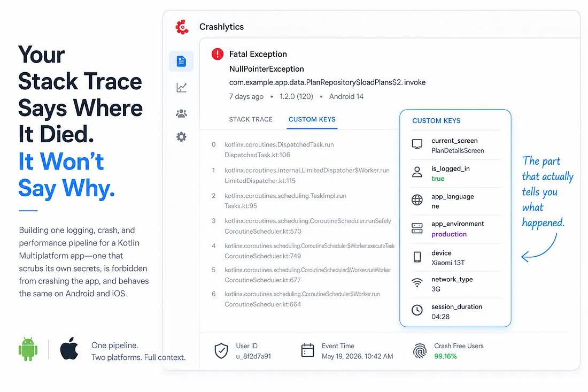Click the session_duration clock icon
Screen dimensions: 588x392
click(417, 310)
